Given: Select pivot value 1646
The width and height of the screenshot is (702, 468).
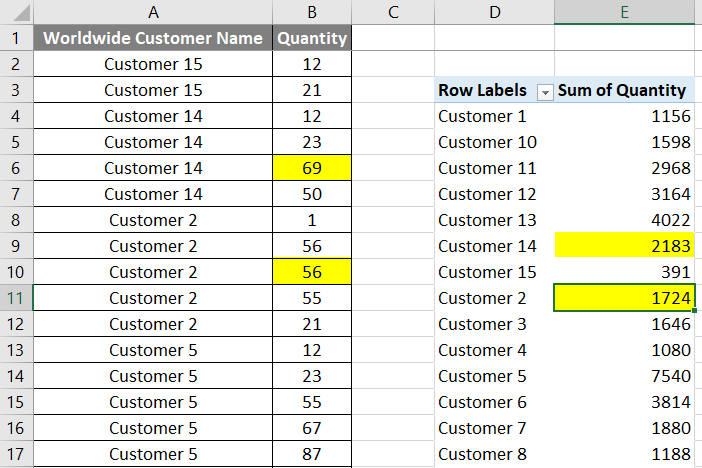Looking at the screenshot, I should [x=625, y=324].
